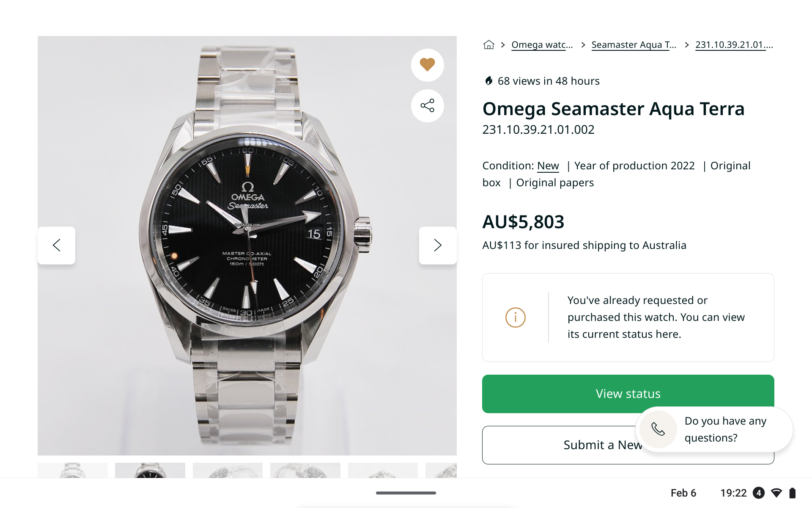
Task: Click the battery icon in the status bar
Action: [793, 493]
